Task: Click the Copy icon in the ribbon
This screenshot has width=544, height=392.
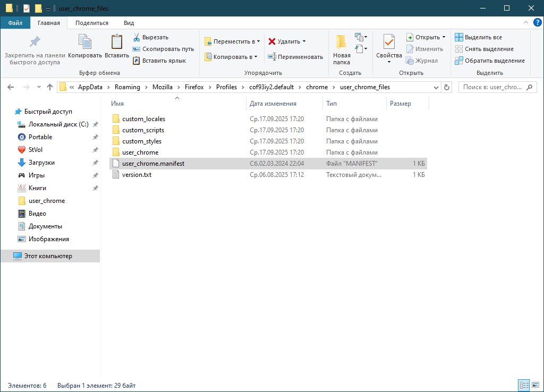Action: (x=84, y=42)
